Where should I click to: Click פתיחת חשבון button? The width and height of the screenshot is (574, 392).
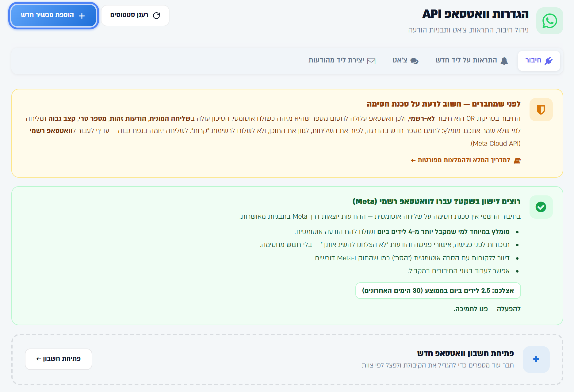click(58, 359)
